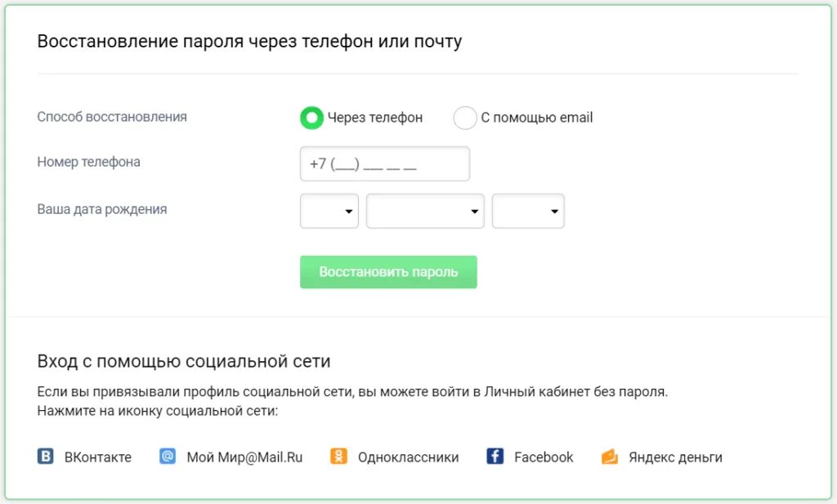The width and height of the screenshot is (837, 504).
Task: Click the Одноклассники text link
Action: (408, 457)
